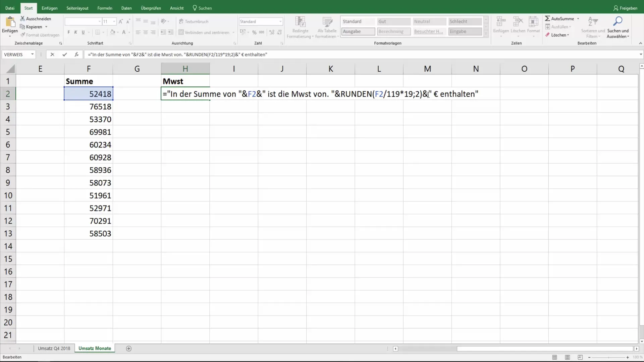The image size is (644, 362).
Task: Open sheet tab Umsatz Q4 2018
Action: [x=54, y=349]
